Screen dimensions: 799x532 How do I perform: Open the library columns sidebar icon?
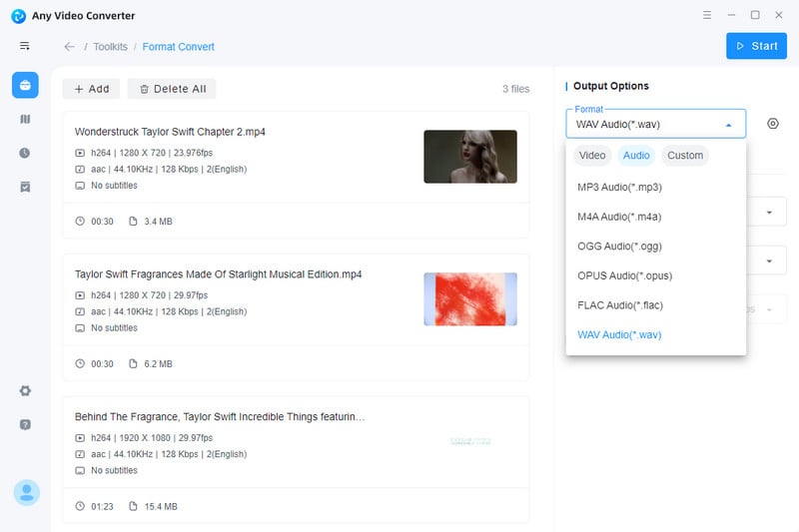pos(25,119)
